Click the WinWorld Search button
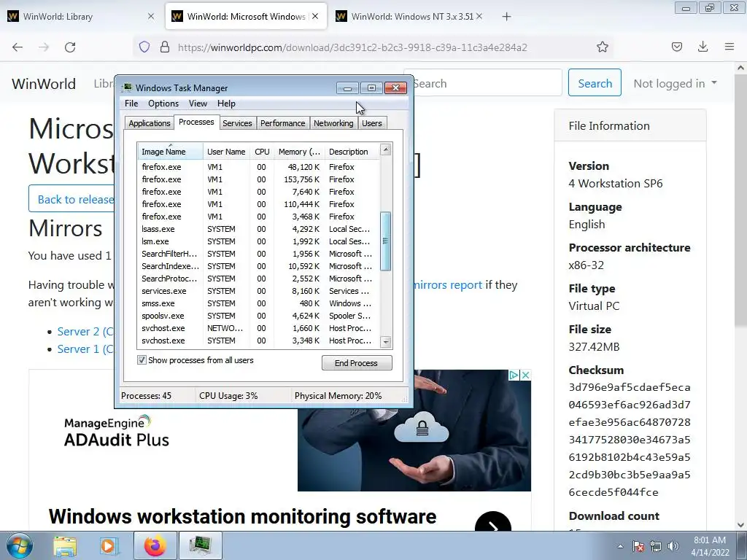Image resolution: width=747 pixels, height=560 pixels. pyautogui.click(x=595, y=82)
